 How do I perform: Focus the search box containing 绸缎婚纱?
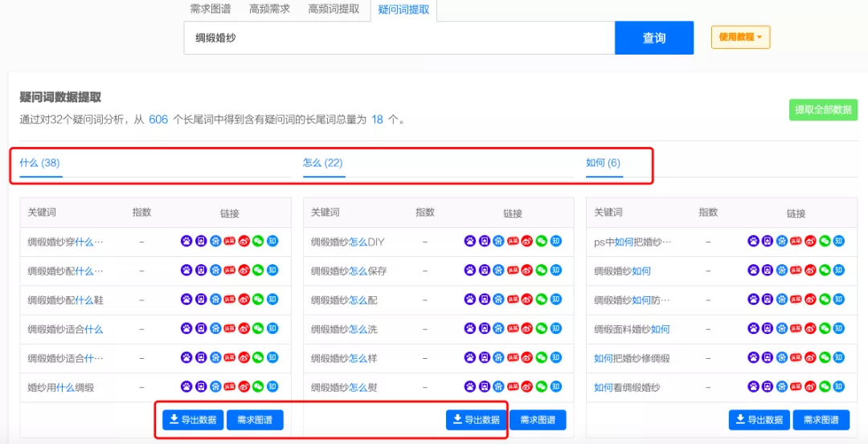point(399,38)
